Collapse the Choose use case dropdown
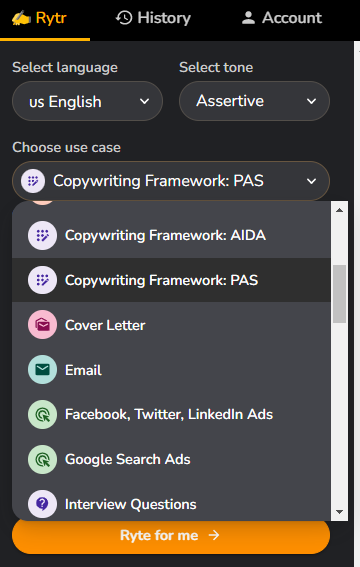This screenshot has width=360, height=567. pyautogui.click(x=171, y=181)
